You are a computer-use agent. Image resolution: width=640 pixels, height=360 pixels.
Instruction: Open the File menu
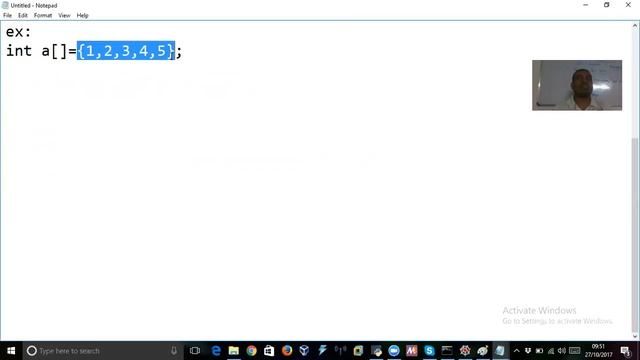pyautogui.click(x=7, y=16)
